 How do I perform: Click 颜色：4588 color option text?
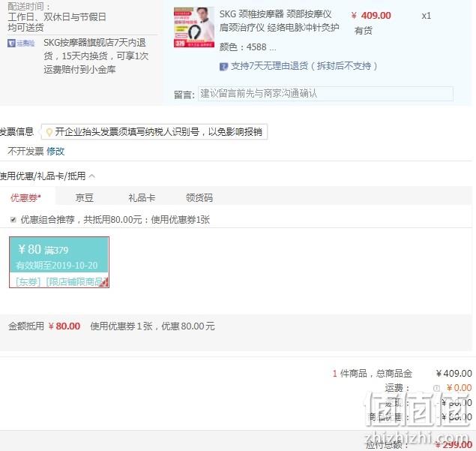coord(247,47)
